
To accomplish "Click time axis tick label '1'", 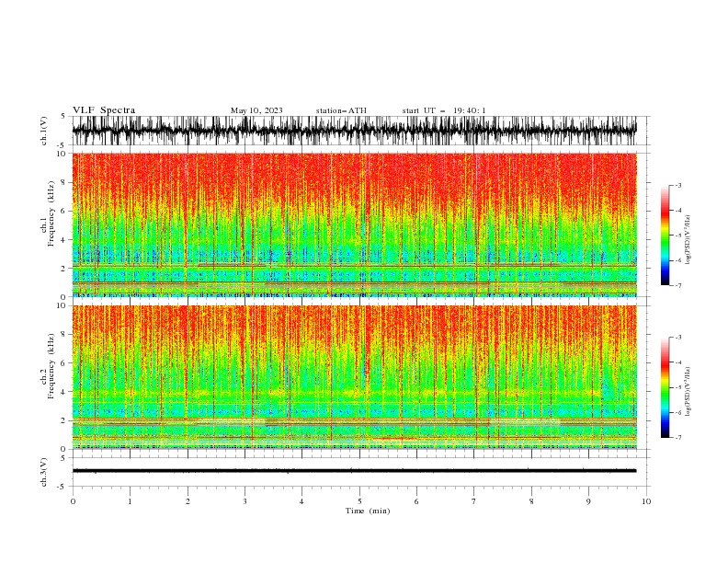I will point(130,501).
